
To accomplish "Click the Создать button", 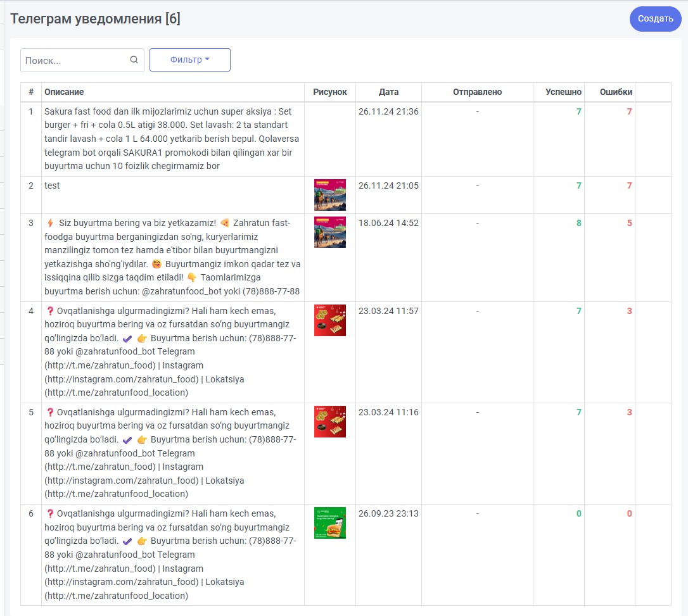I will (x=655, y=19).
